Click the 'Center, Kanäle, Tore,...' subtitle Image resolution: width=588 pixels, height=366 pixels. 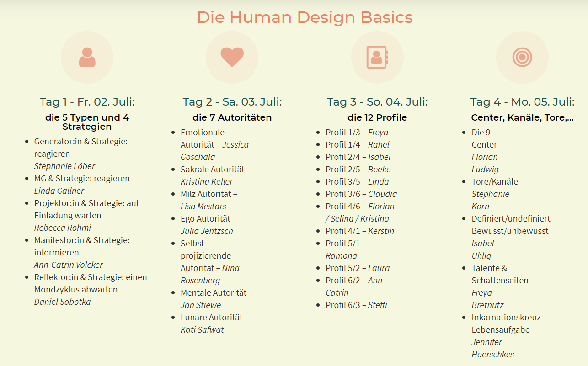click(x=522, y=117)
